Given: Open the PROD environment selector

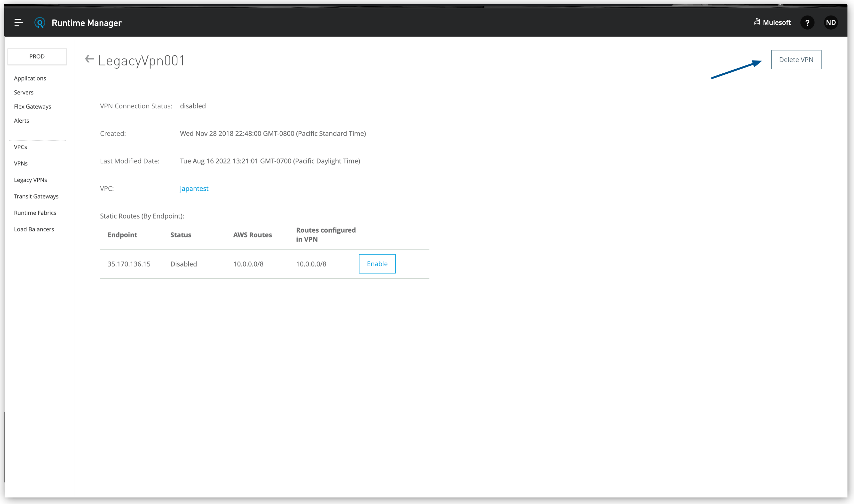Looking at the screenshot, I should (37, 56).
